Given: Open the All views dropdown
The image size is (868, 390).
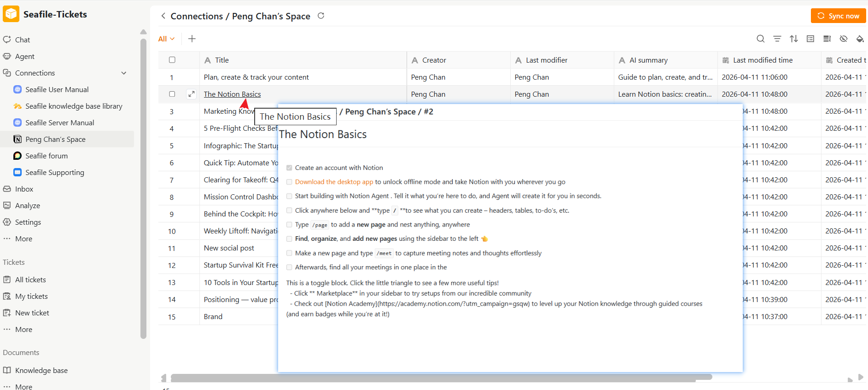Looking at the screenshot, I should click(x=166, y=39).
